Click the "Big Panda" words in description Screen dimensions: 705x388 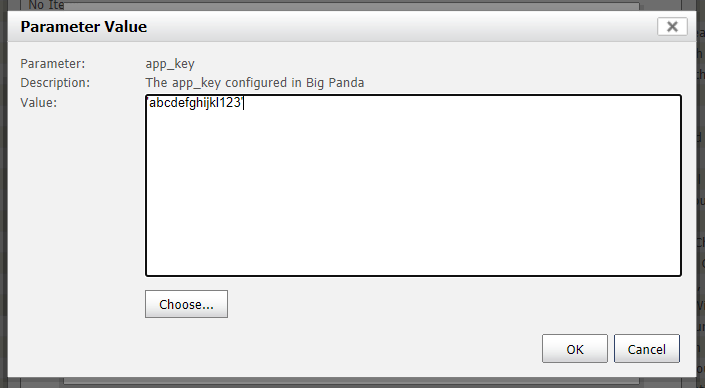tap(335, 83)
